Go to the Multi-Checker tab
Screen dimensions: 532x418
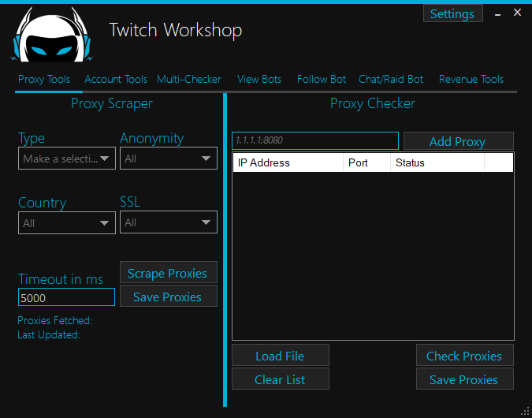(188, 79)
